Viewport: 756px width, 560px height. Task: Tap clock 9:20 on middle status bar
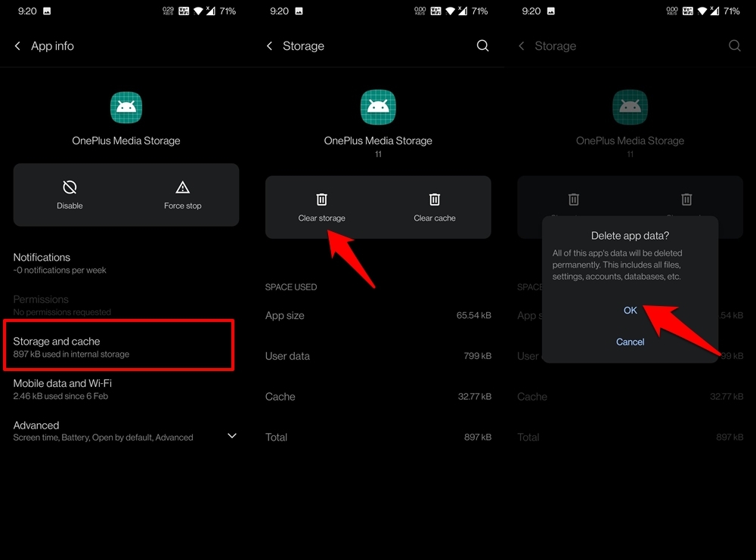[x=279, y=11]
